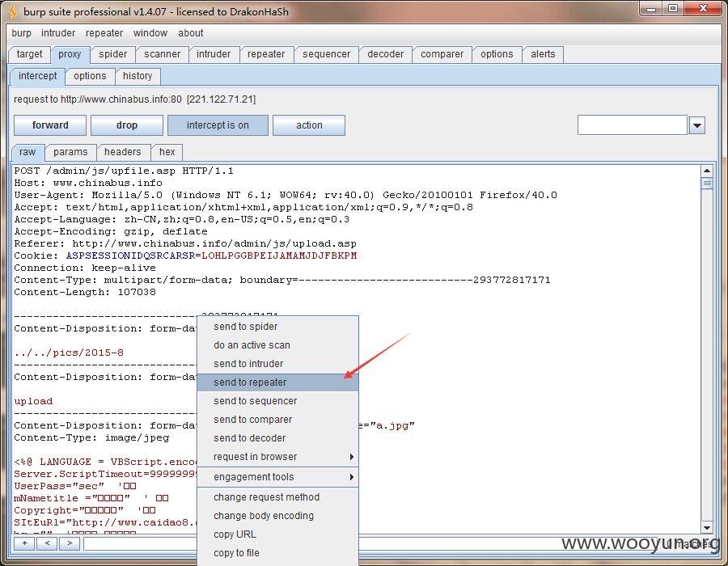Click the drop button

point(127,125)
